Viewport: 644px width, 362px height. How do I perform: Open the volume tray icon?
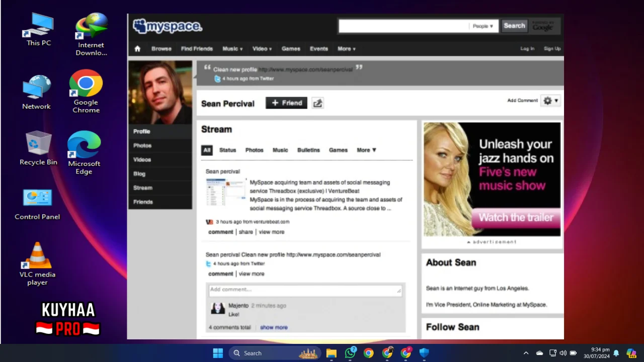coord(563,353)
